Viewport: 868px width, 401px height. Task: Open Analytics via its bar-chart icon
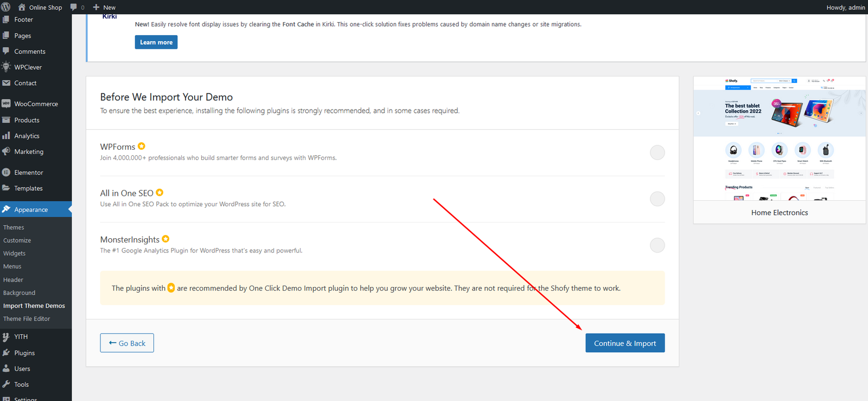tap(6, 136)
